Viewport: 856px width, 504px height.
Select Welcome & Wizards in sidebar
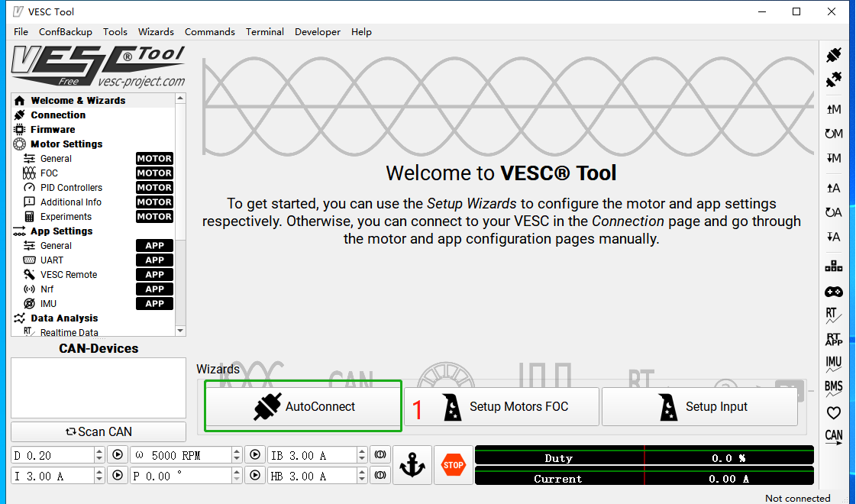pos(93,101)
